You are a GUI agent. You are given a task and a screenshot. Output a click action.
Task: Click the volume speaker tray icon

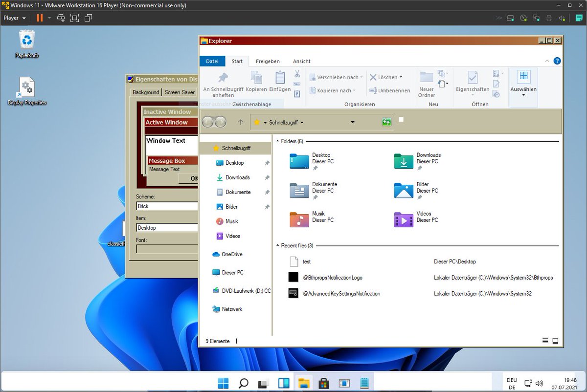point(539,383)
